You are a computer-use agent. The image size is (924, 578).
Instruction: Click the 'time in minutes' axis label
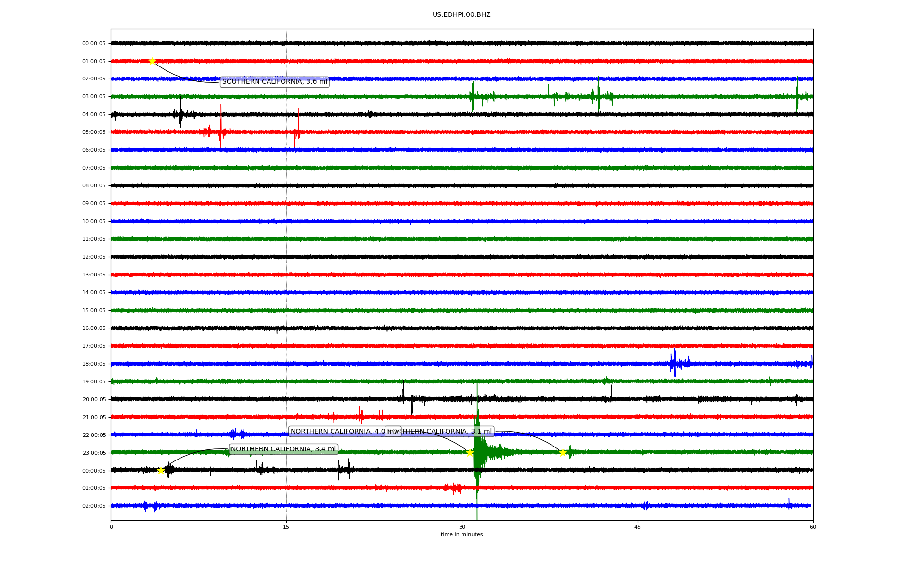[x=462, y=534]
